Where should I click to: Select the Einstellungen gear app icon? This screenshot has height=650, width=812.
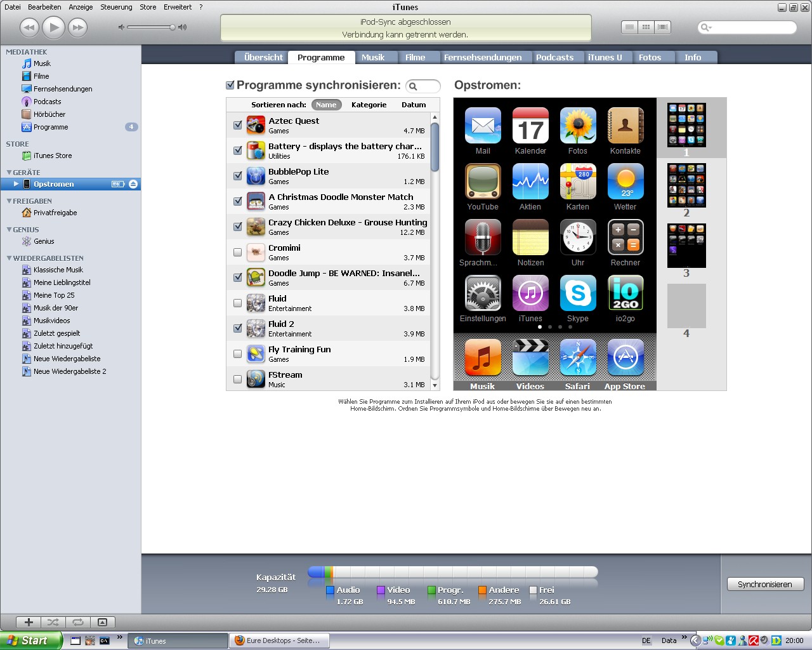coord(483,293)
